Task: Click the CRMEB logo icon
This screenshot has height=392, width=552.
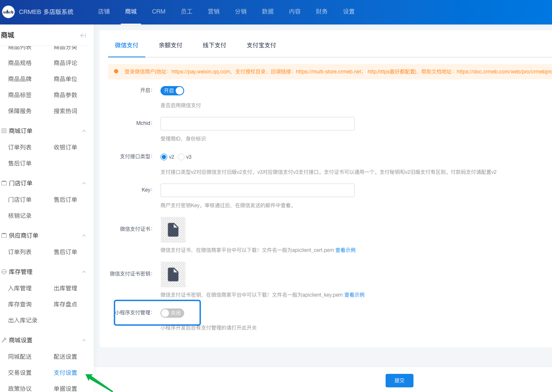Action: click(8, 12)
